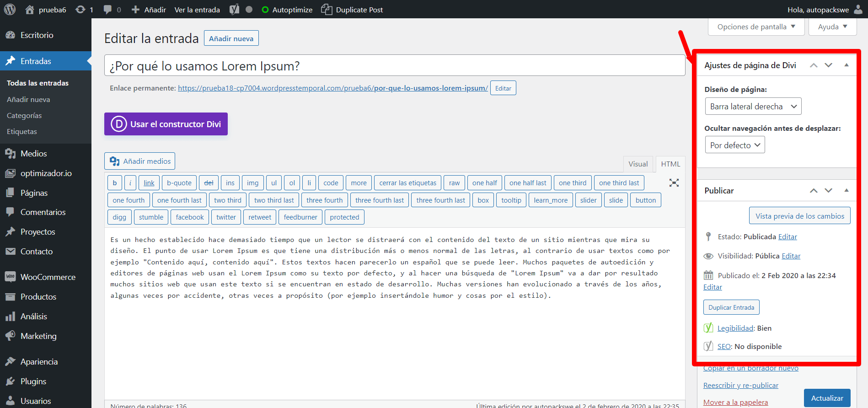Click Vista previa de los cambios button
Screen dimensions: 868x408
799,216
